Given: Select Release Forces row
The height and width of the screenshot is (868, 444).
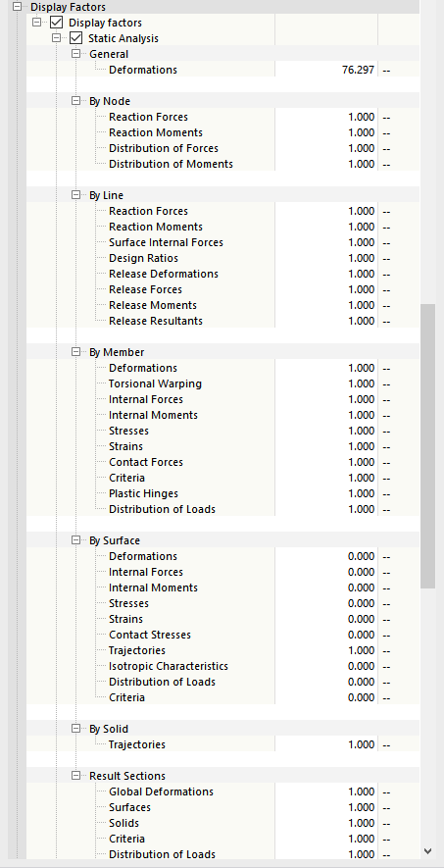Looking at the screenshot, I should [x=223, y=289].
